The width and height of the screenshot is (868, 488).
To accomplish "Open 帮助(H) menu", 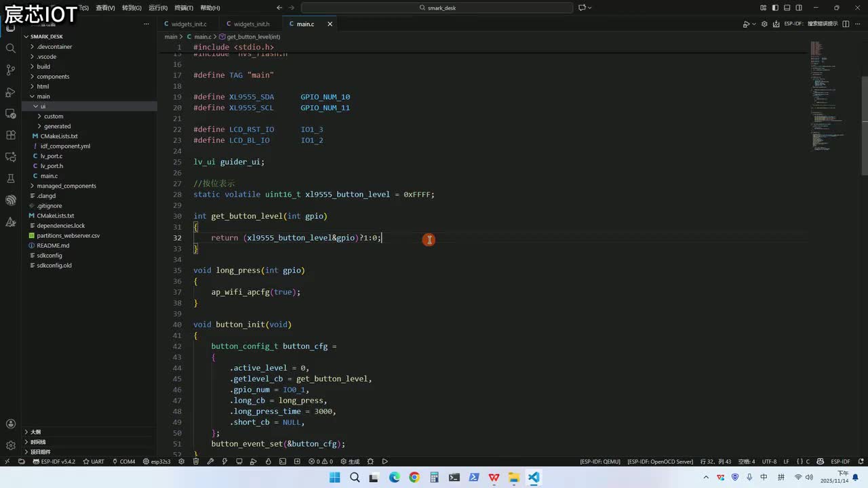I will (x=210, y=7).
